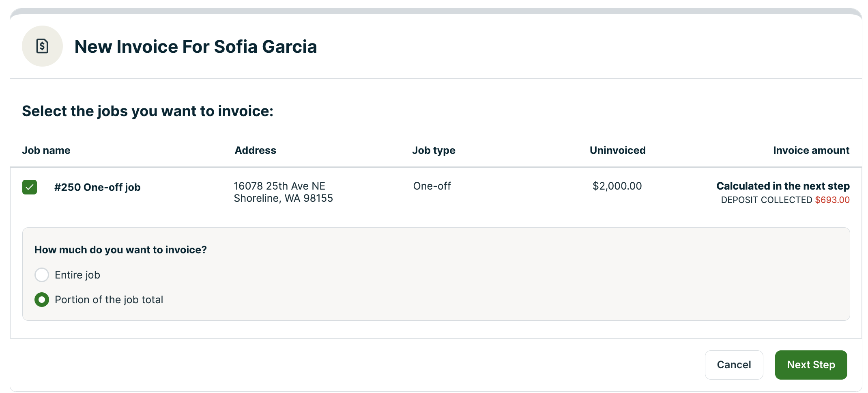Select the Entire job radio option
The height and width of the screenshot is (393, 868).
(x=42, y=275)
